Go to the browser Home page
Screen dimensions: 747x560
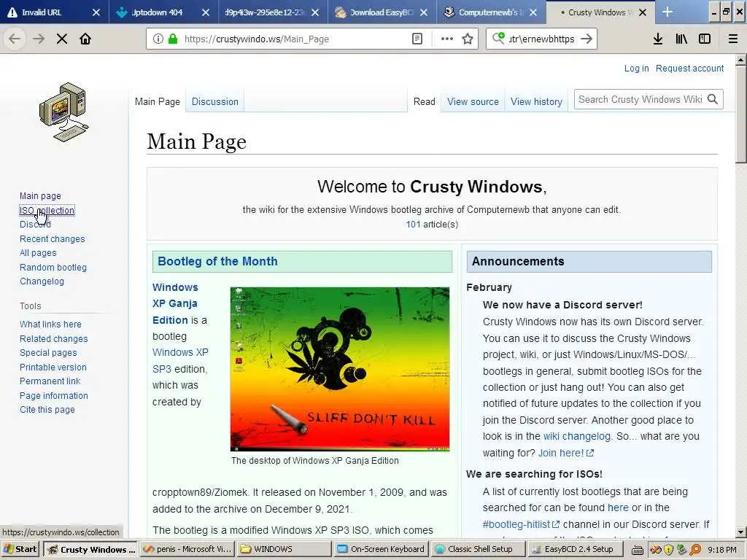coord(85,39)
